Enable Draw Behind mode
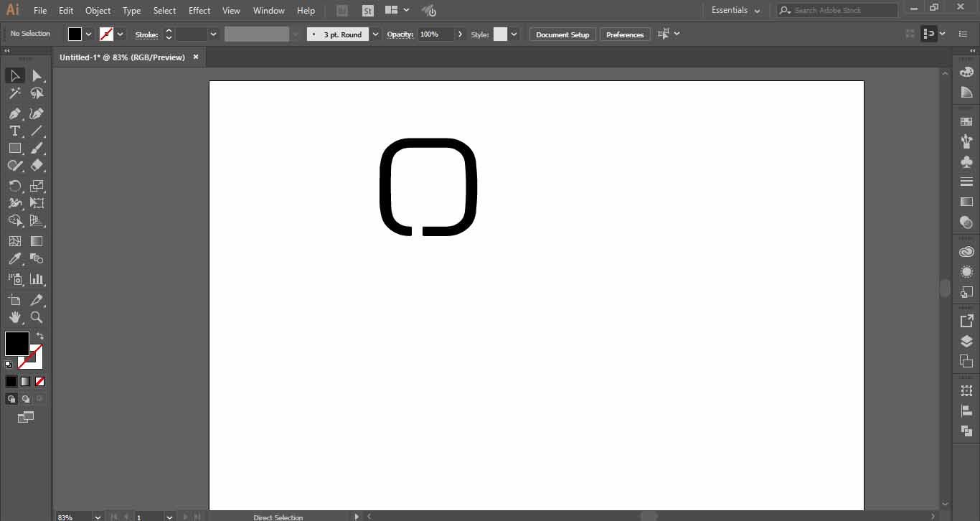The height and width of the screenshot is (521, 980). tap(25, 399)
